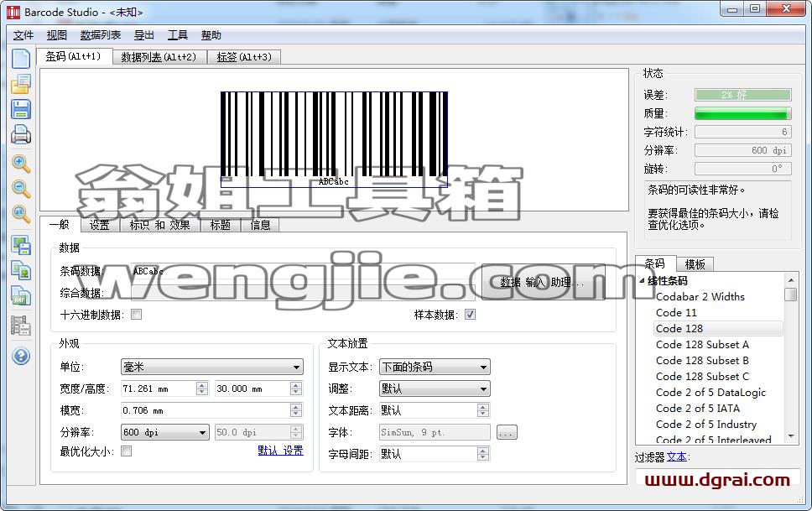Select Code 128 Subset A
The width and height of the screenshot is (812, 511).
pyautogui.click(x=702, y=345)
